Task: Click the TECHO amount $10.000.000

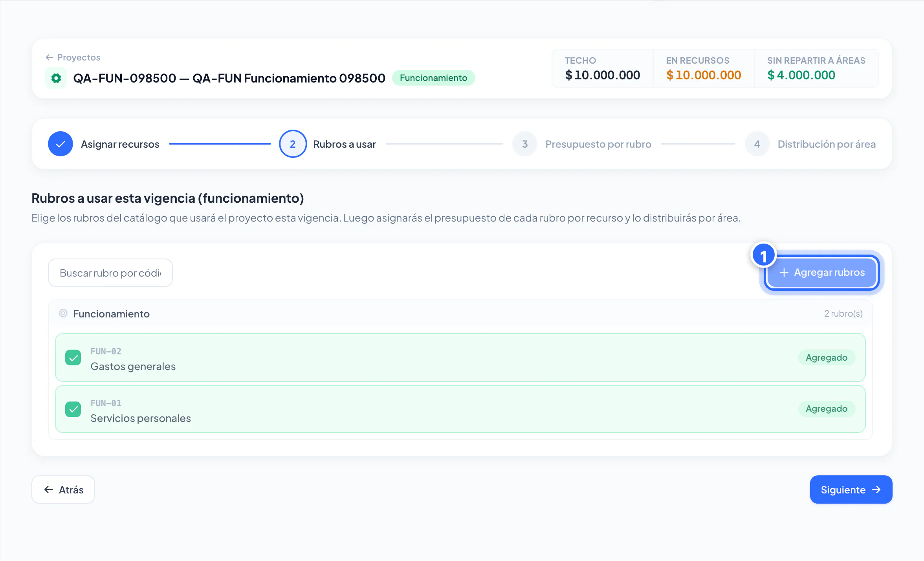Action: (x=602, y=75)
